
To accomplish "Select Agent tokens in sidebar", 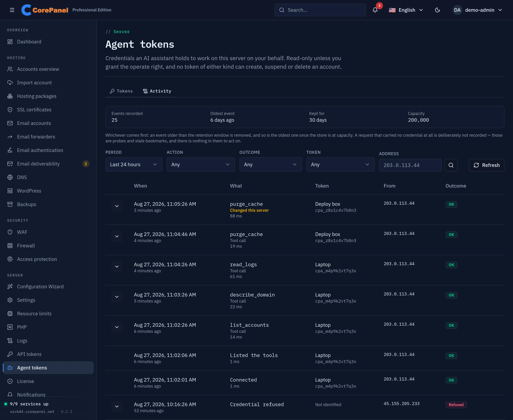I will pyautogui.click(x=48, y=368).
